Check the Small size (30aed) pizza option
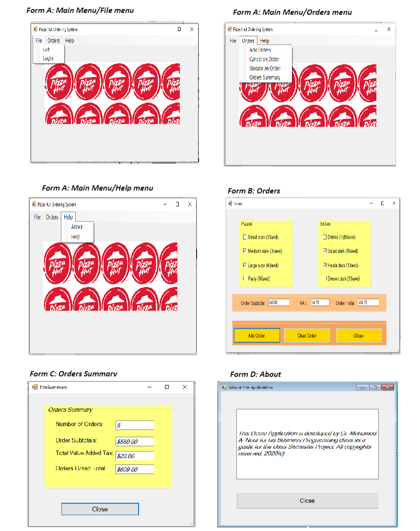The image size is (420, 531). [x=246, y=237]
